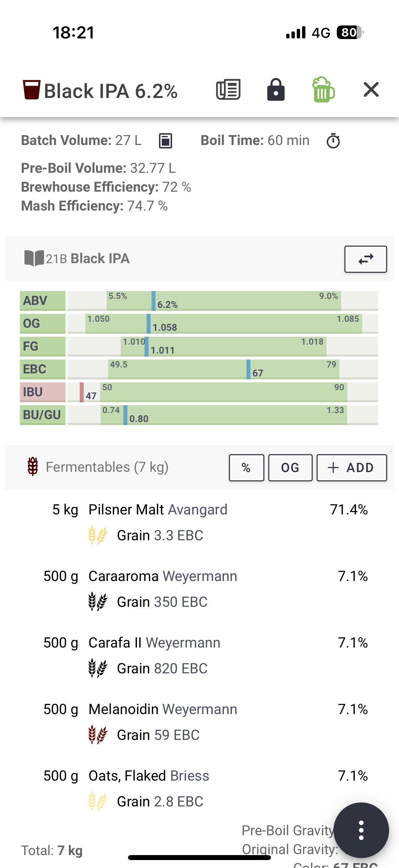
Task: Tap the green beer mug brew icon
Action: click(323, 90)
